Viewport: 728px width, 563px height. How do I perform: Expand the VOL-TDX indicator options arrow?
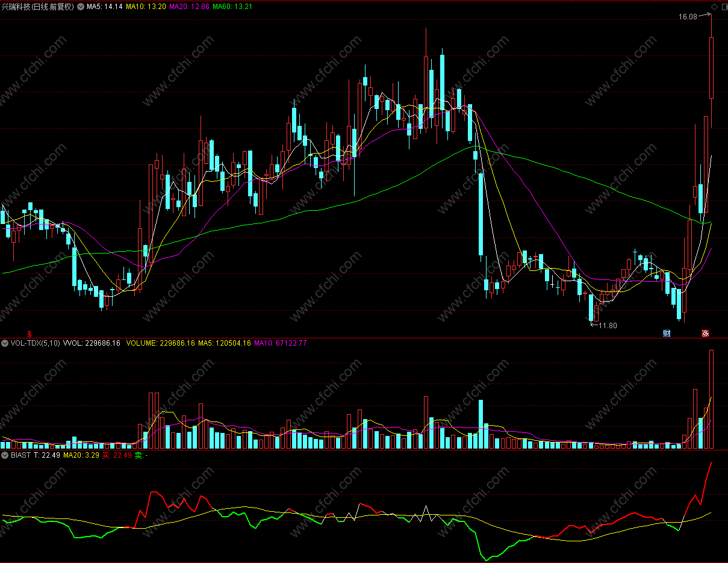point(5,343)
